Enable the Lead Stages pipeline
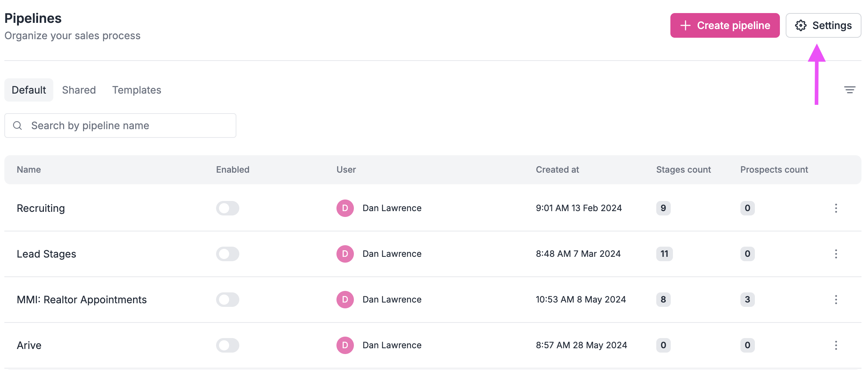Viewport: 868px width, 370px height. pos(228,254)
